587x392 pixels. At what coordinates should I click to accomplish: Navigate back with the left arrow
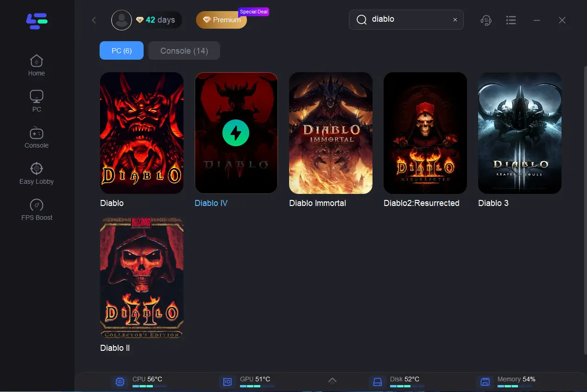coord(94,20)
